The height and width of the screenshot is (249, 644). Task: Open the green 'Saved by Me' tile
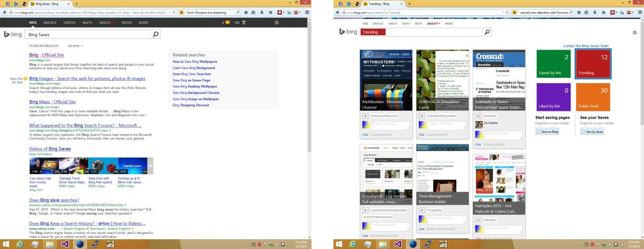click(553, 64)
